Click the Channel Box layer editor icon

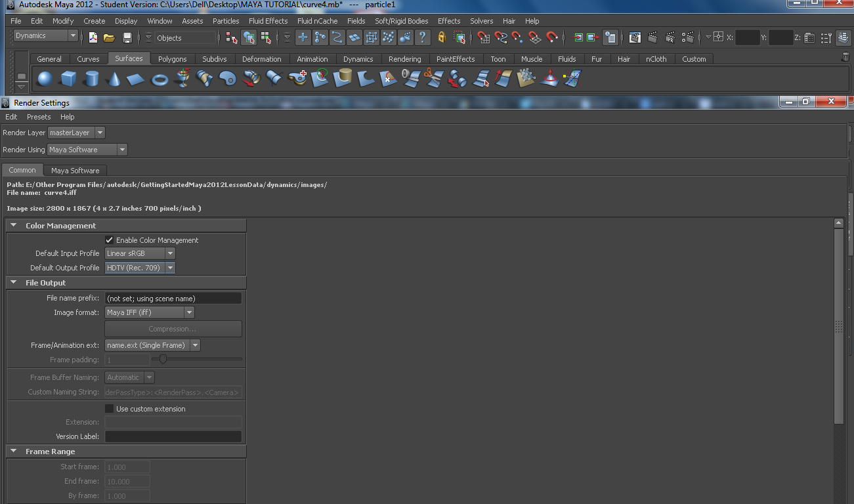coord(843,37)
